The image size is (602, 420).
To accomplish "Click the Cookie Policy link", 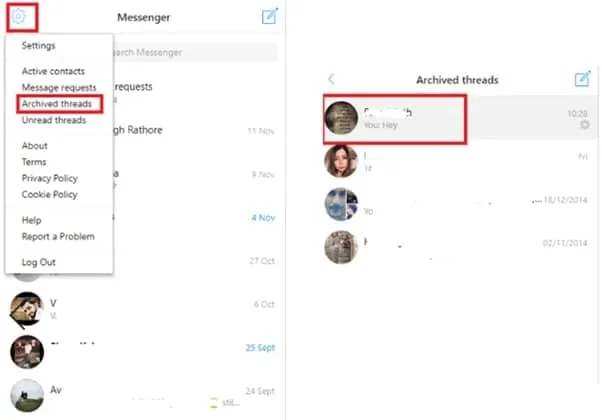I will pos(50,195).
